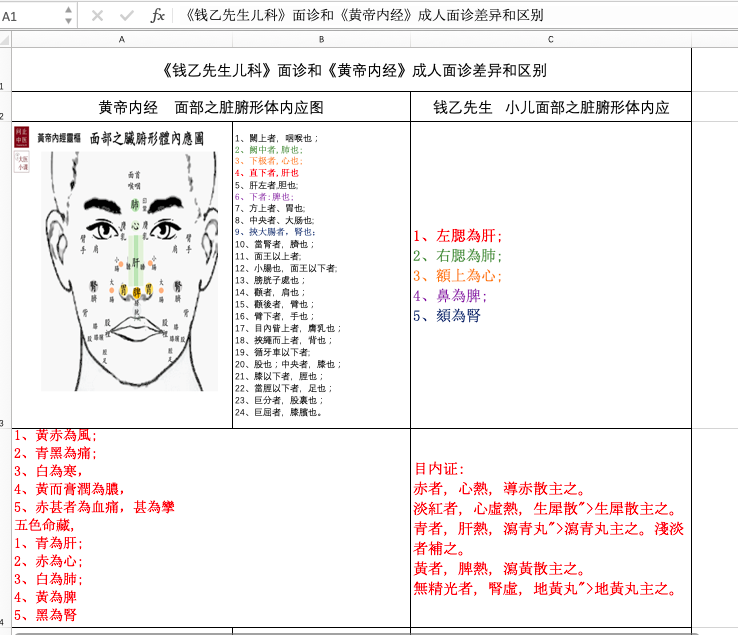Click the Name Box stepper up arrow
Viewport: 738px width, 635px height.
point(68,10)
